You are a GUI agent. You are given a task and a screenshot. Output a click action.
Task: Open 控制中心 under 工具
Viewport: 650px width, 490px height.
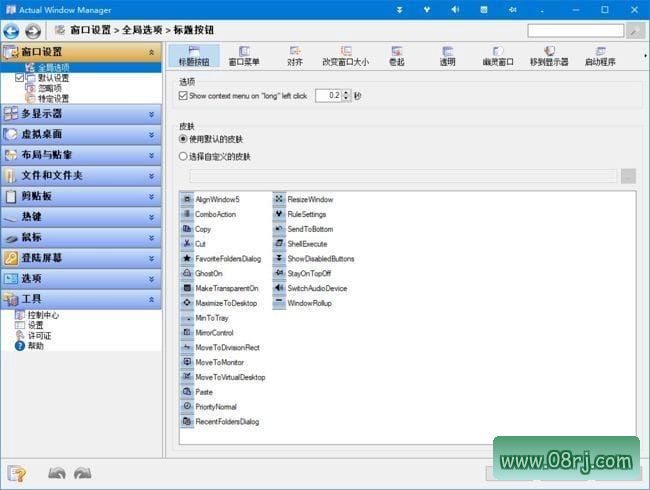tap(43, 315)
